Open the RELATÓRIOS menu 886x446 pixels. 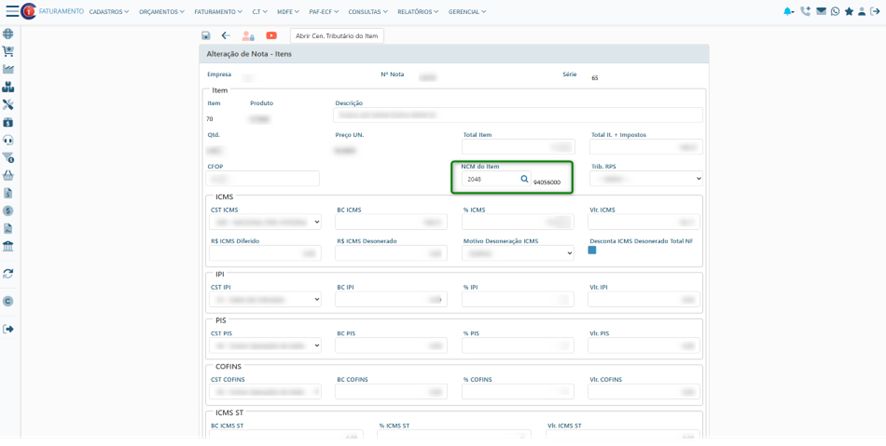(419, 11)
